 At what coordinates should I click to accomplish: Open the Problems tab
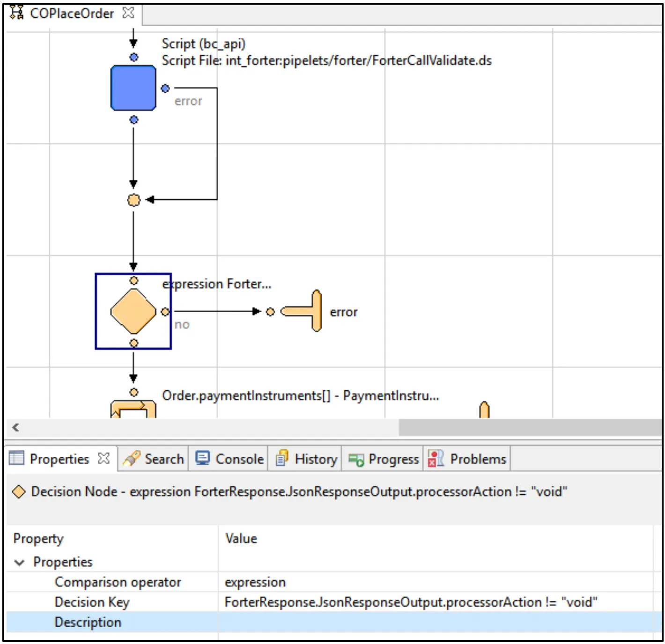(x=467, y=459)
